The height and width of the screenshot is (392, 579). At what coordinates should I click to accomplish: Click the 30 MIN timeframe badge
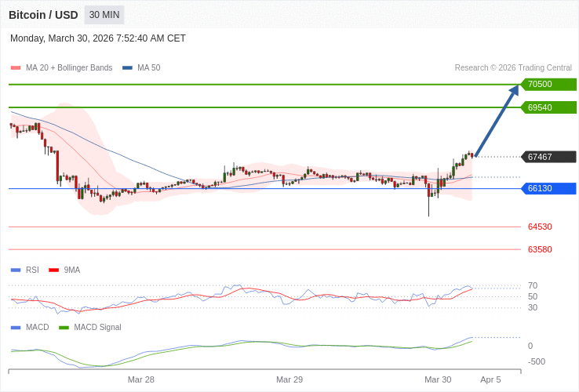[104, 15]
